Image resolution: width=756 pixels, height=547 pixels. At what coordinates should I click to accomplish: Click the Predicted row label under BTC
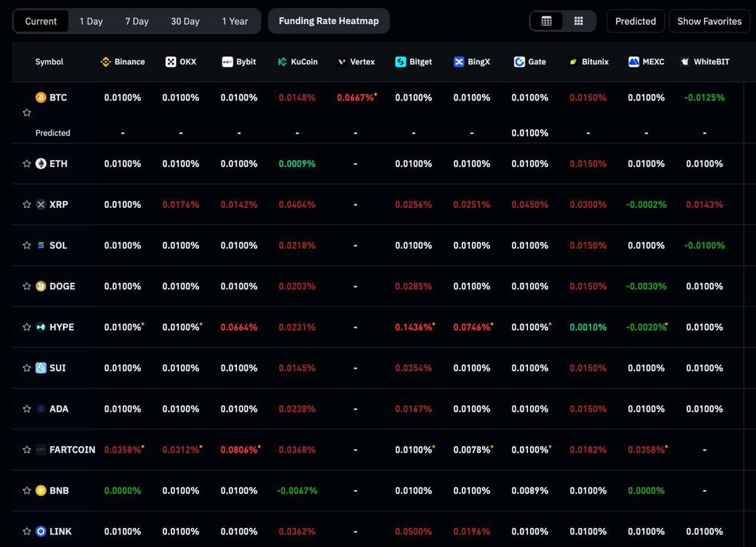53,133
